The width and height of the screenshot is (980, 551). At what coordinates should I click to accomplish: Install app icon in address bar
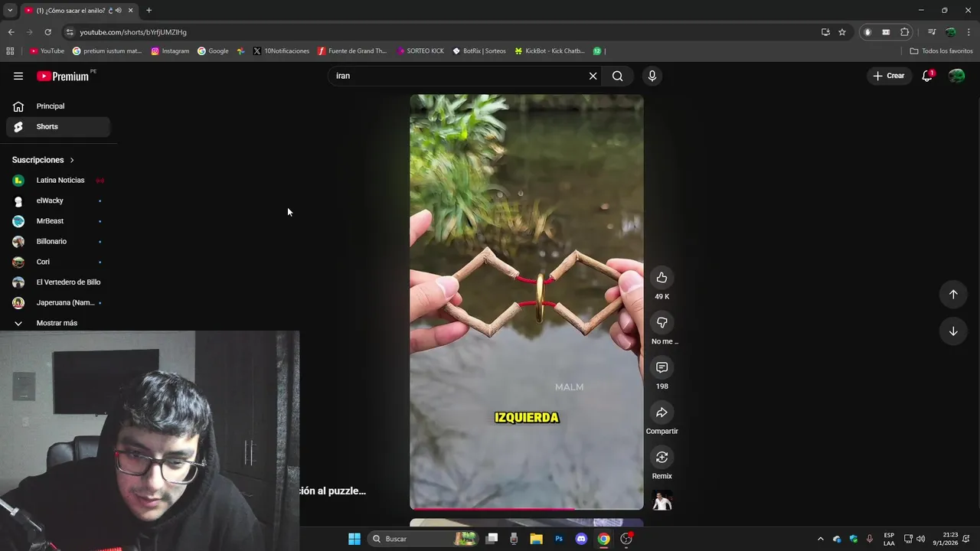(825, 32)
